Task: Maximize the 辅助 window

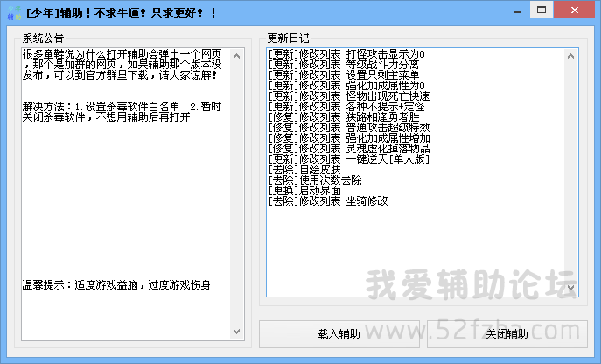Action: point(542,10)
